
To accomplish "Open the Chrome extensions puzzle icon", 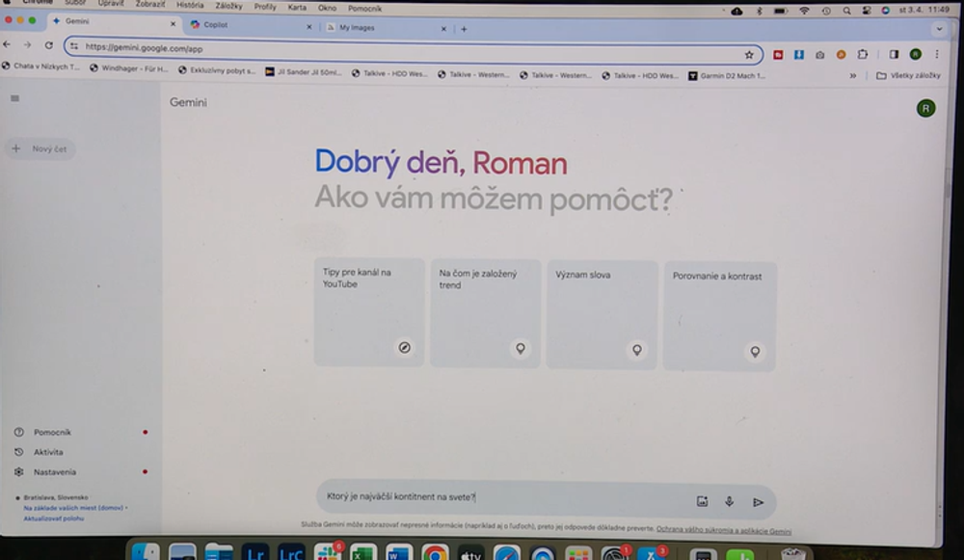I will [x=863, y=55].
